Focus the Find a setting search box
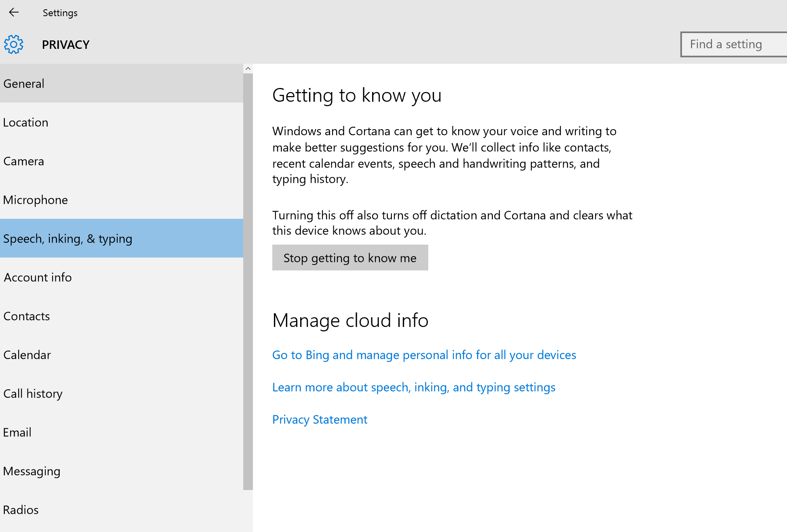 click(734, 44)
